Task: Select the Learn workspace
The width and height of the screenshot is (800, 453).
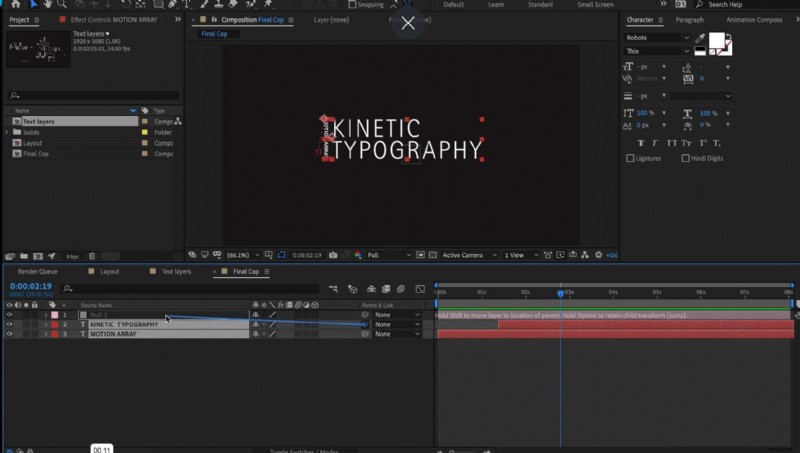Action: click(x=496, y=5)
